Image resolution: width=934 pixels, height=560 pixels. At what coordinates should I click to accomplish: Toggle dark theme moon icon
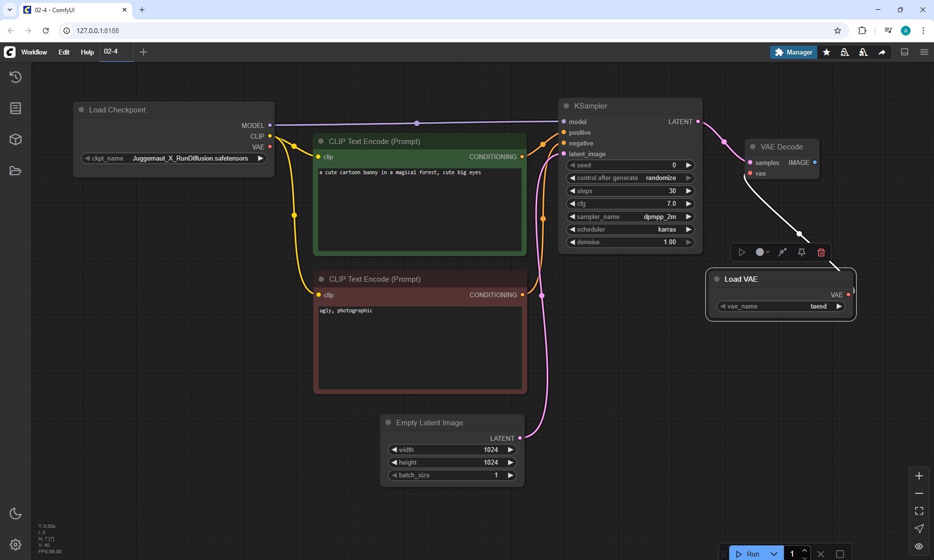click(x=16, y=513)
